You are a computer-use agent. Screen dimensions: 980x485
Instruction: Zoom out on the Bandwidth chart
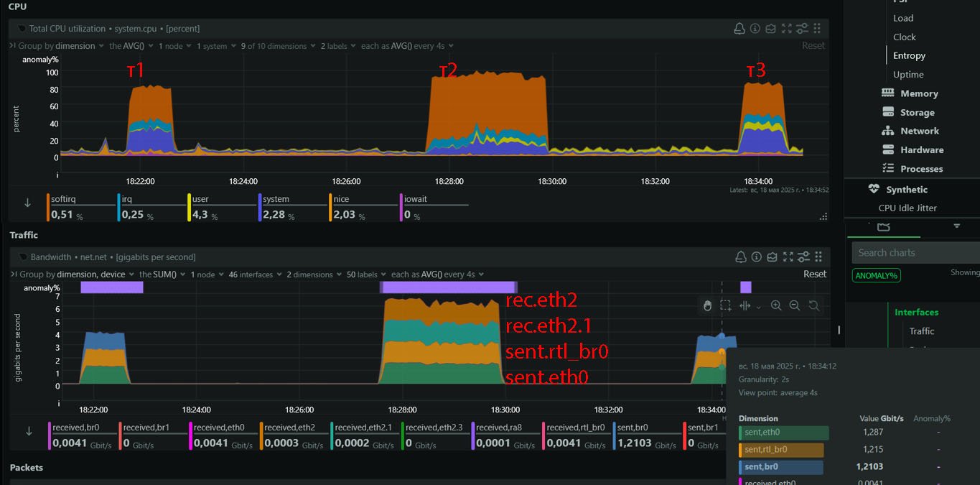coord(795,305)
